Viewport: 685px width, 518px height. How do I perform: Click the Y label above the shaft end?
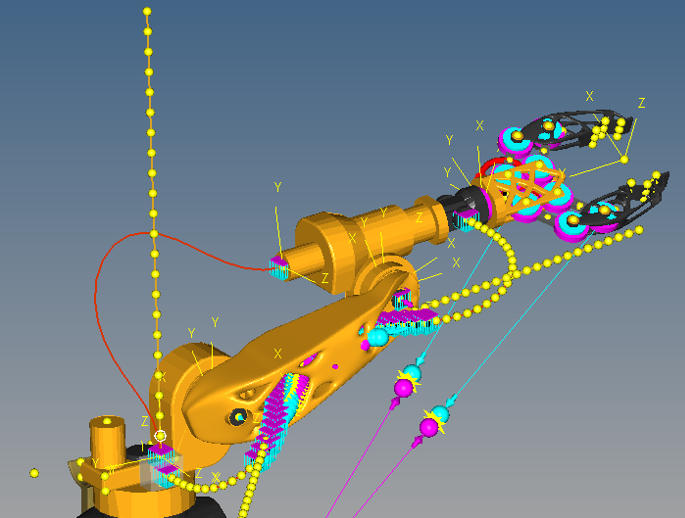(277, 187)
